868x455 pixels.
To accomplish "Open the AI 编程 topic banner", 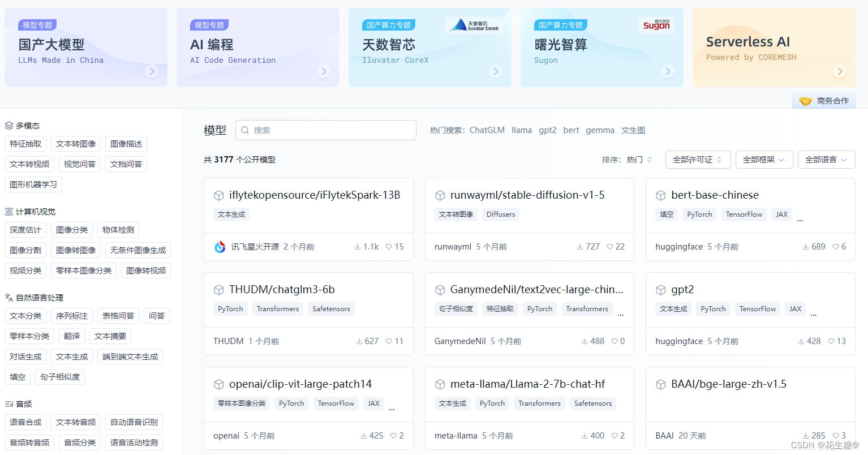I will [x=258, y=48].
